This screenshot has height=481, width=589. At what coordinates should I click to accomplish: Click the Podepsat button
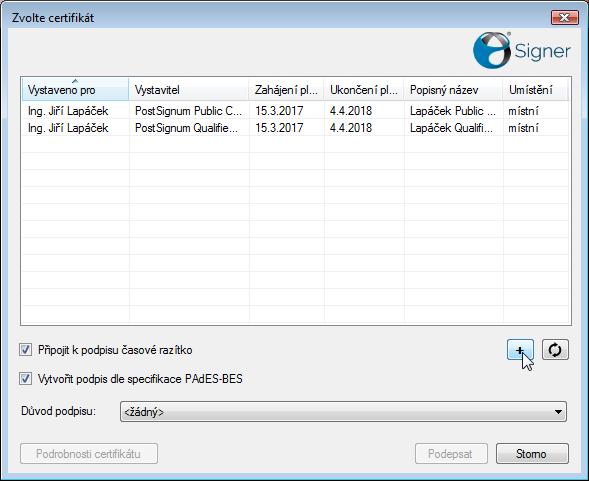[x=451, y=454]
